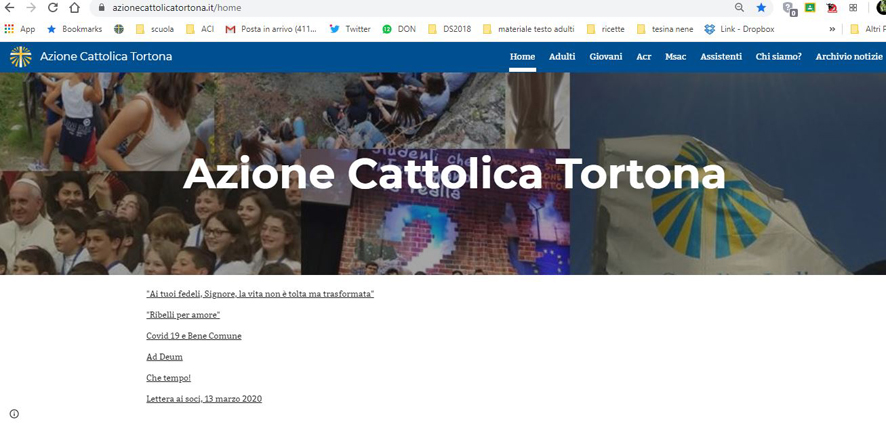The height and width of the screenshot is (424, 886).
Task: Open the zoom magnifier icon in address bar
Action: pos(739,7)
